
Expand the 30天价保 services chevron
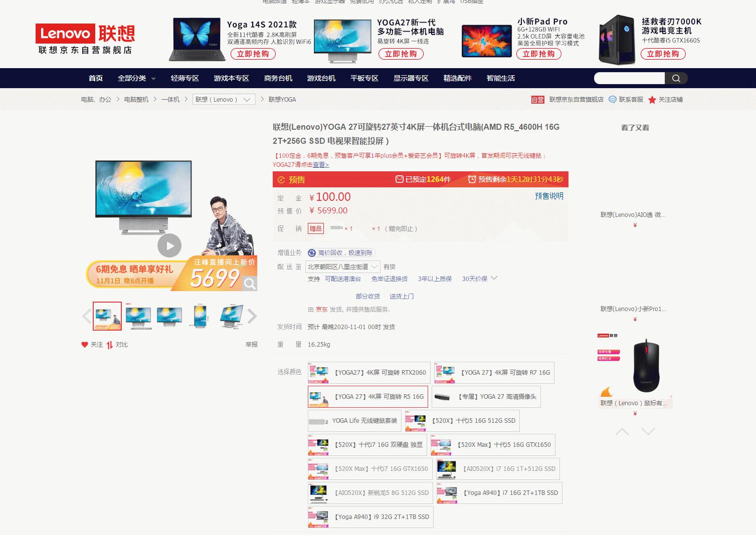tap(494, 278)
